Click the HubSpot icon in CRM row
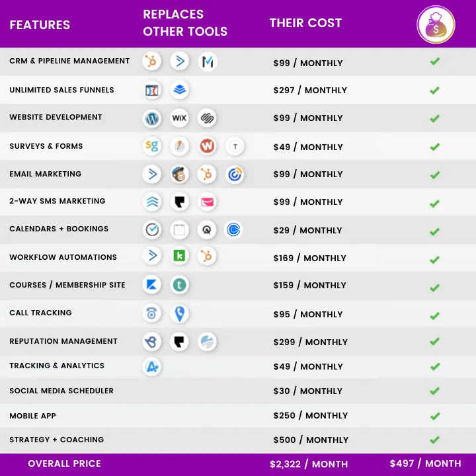 (x=151, y=61)
